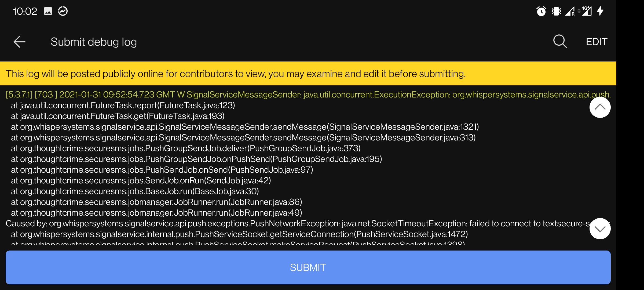Tap the screenshot icon in the status bar

click(x=48, y=11)
